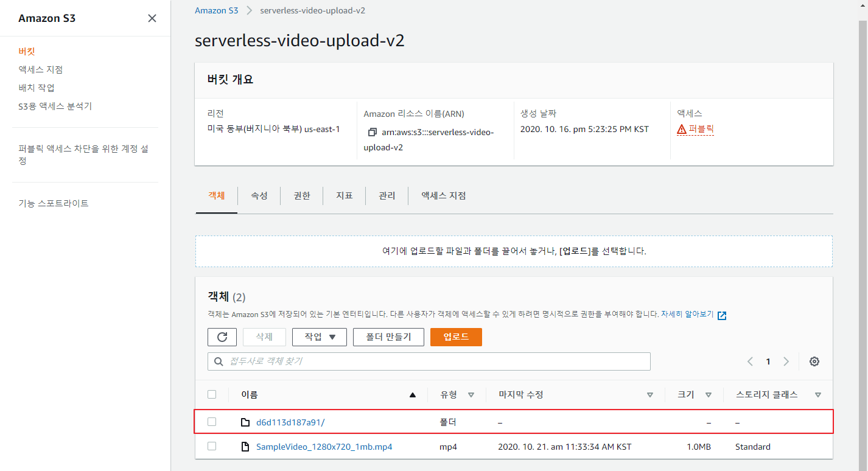Sort by 유형 column arrow
Viewport: 868px width, 471px height.
[471, 395]
